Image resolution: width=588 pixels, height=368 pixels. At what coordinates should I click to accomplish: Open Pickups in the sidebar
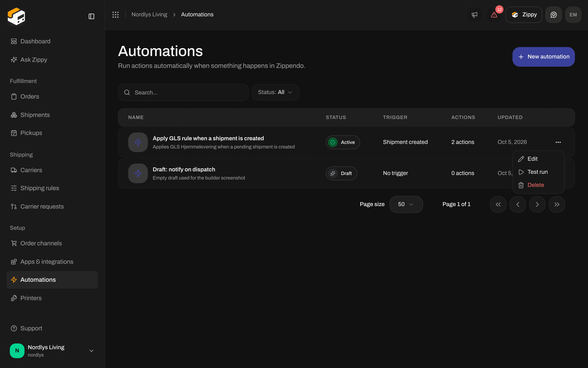click(x=52, y=133)
